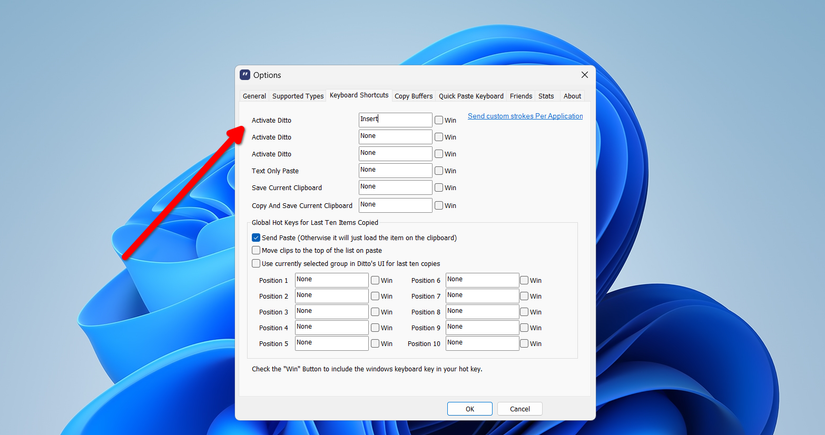
Task: Close the Options dialog
Action: point(584,75)
